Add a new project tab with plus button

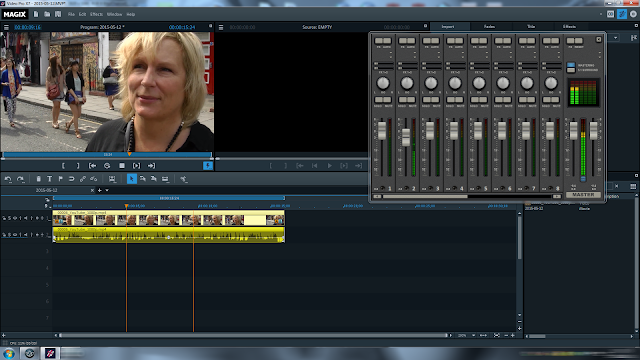pyautogui.click(x=100, y=190)
